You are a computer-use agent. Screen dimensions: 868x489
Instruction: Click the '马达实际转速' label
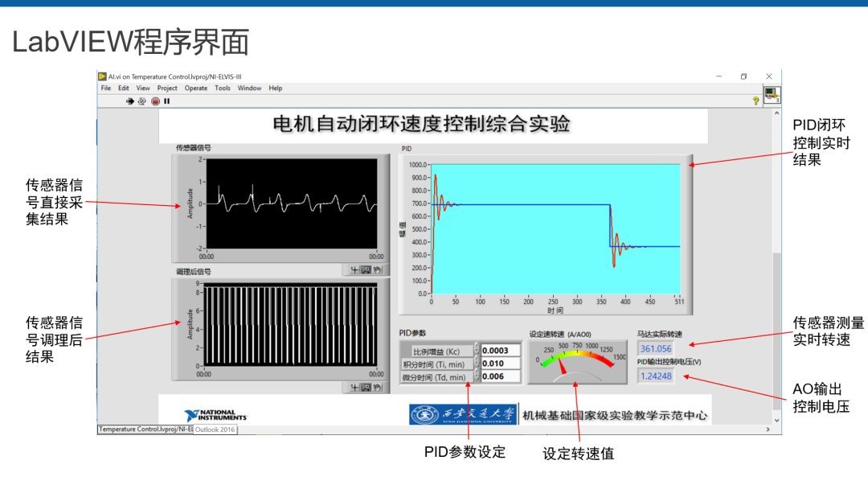tap(659, 334)
